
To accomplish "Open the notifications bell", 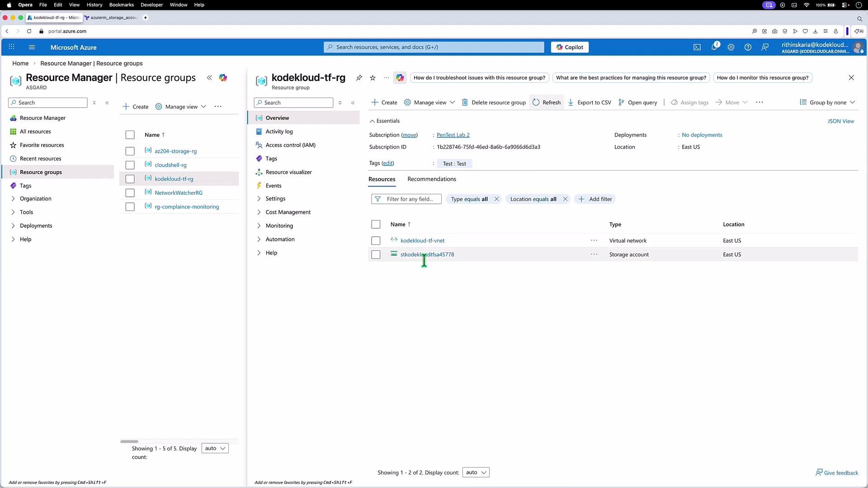I will click(714, 47).
